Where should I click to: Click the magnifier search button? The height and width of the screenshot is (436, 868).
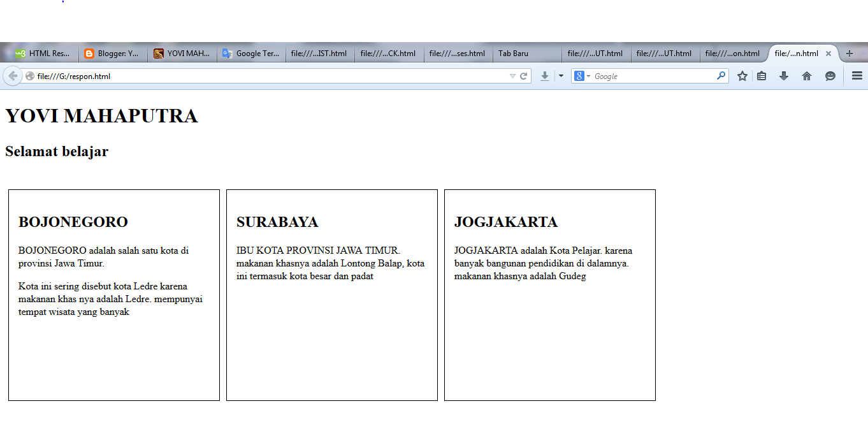(x=721, y=76)
